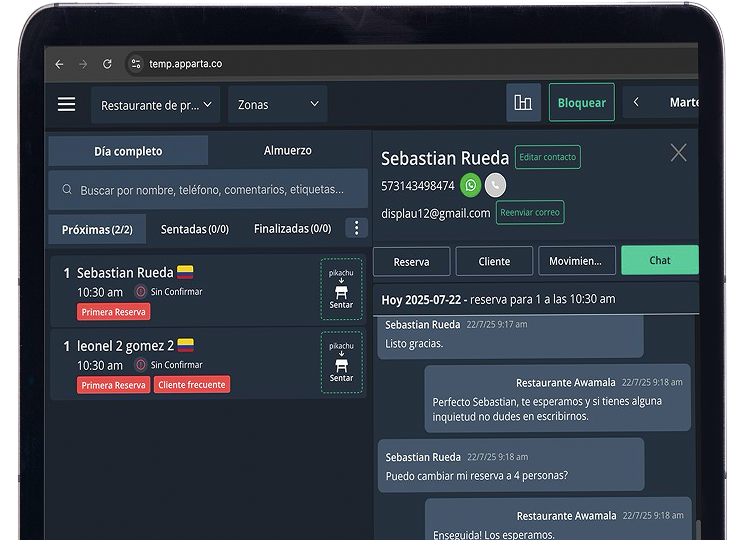The width and height of the screenshot is (742, 540).
Task: Open the Cliente tab
Action: tap(494, 261)
